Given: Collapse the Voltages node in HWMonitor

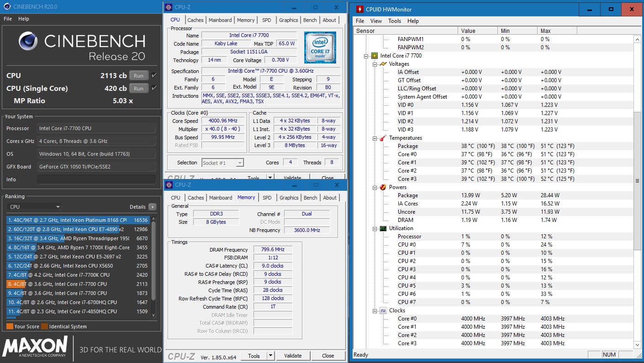Looking at the screenshot, I should (375, 64).
